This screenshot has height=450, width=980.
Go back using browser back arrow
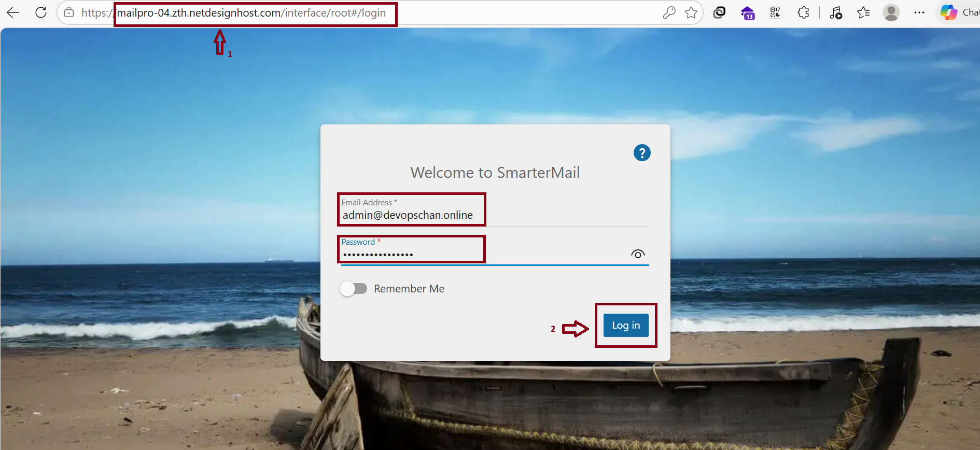[x=13, y=12]
